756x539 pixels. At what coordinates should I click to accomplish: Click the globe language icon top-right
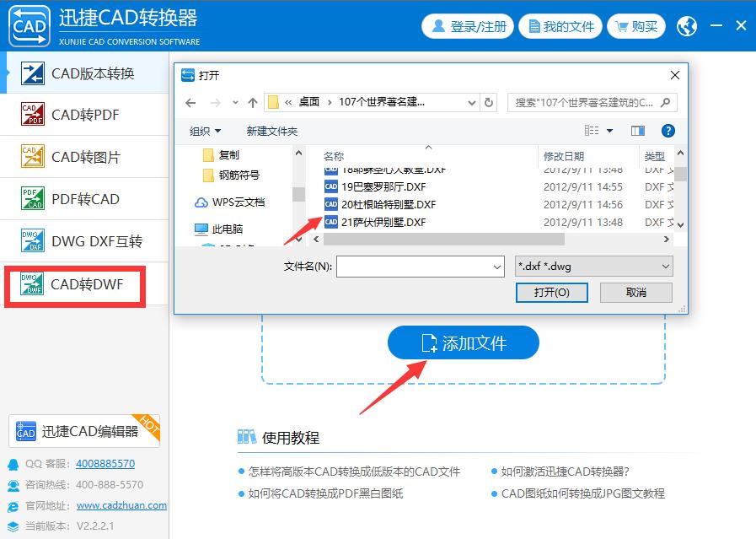tap(687, 26)
